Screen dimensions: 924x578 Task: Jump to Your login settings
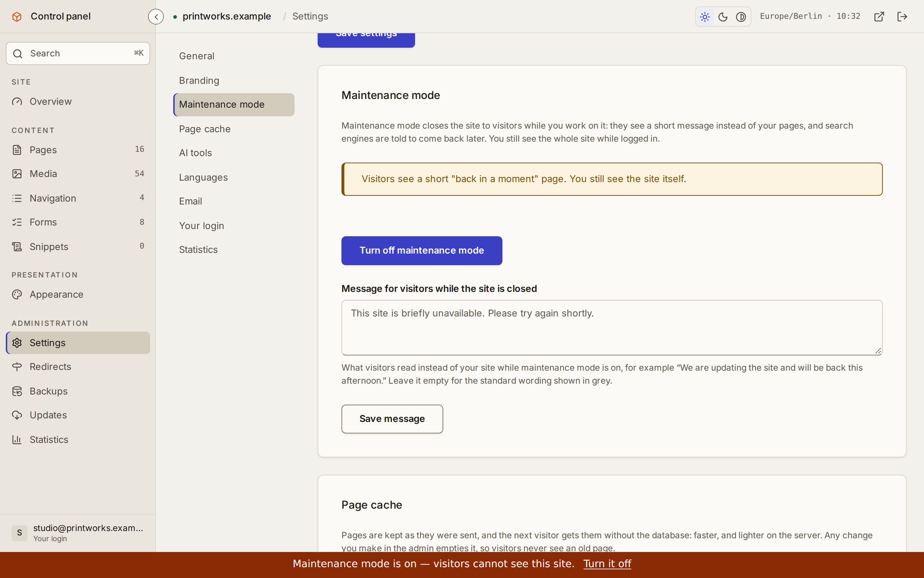[234, 226]
